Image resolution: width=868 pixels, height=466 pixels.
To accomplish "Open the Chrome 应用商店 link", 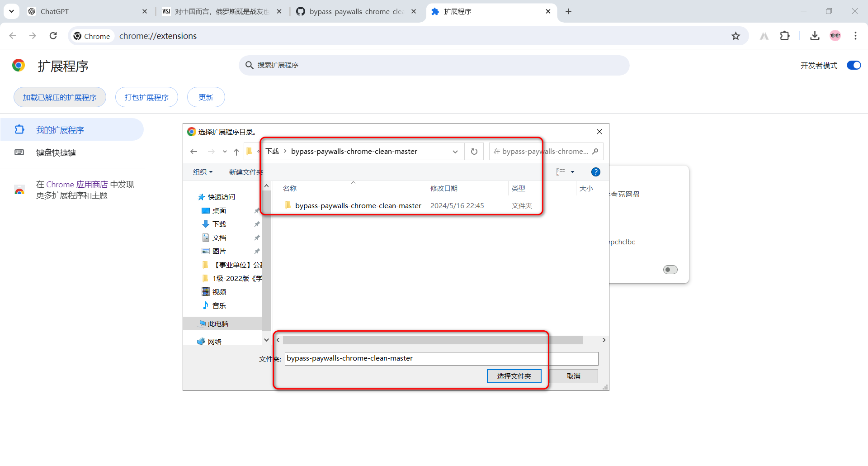I will 77,185.
